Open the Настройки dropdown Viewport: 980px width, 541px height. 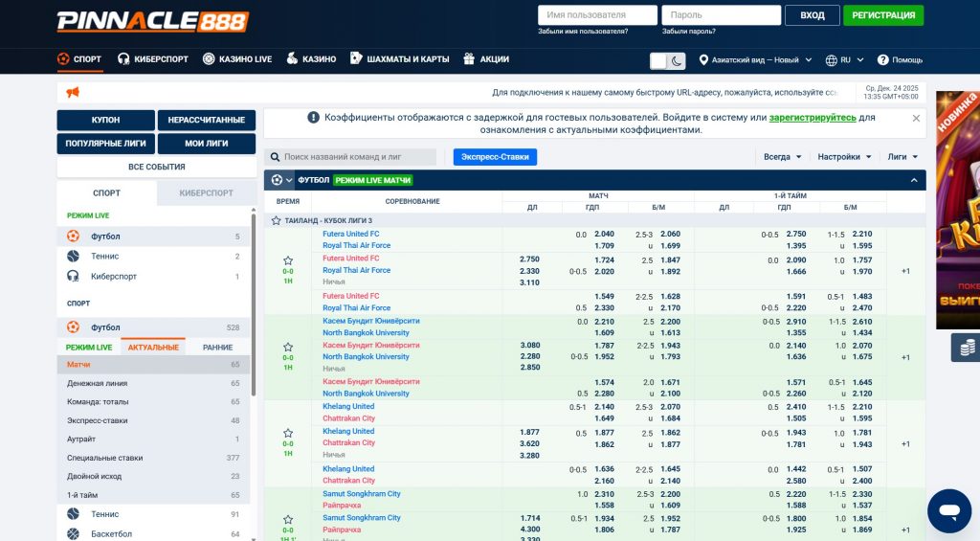844,157
